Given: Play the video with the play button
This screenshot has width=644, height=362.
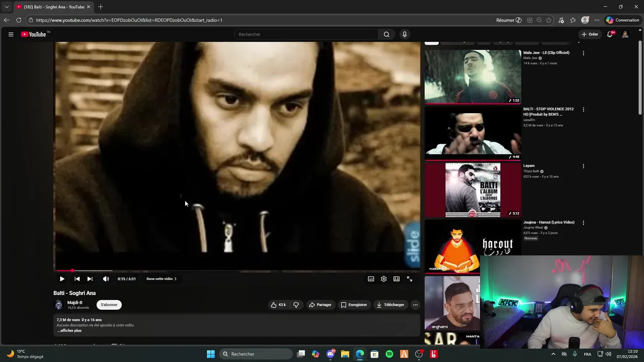Looking at the screenshot, I should (x=62, y=279).
